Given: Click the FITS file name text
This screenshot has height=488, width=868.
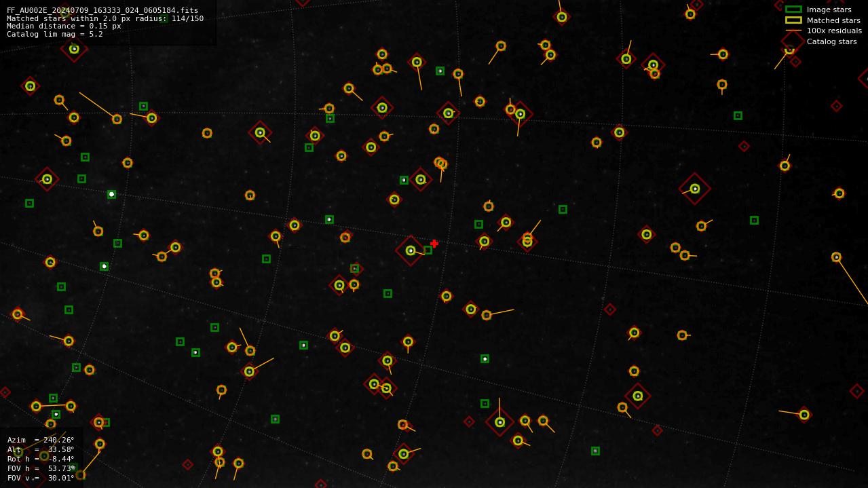Looking at the screenshot, I should pos(102,10).
